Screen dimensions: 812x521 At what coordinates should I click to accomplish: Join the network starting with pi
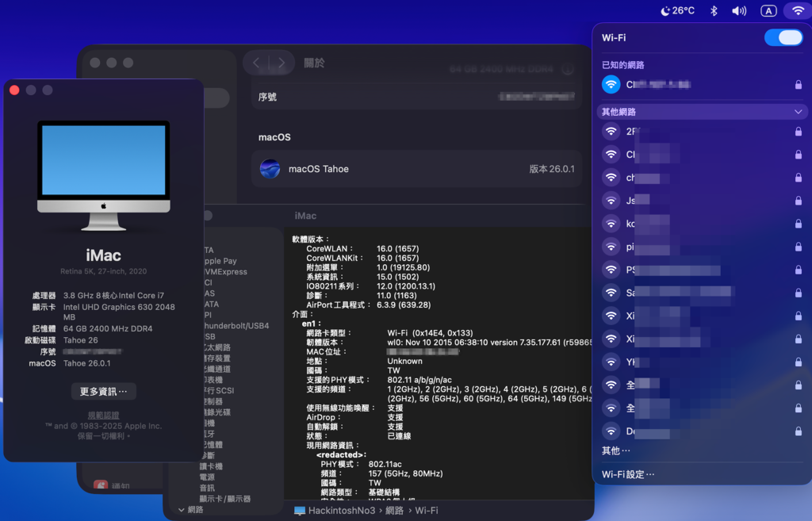tap(702, 247)
